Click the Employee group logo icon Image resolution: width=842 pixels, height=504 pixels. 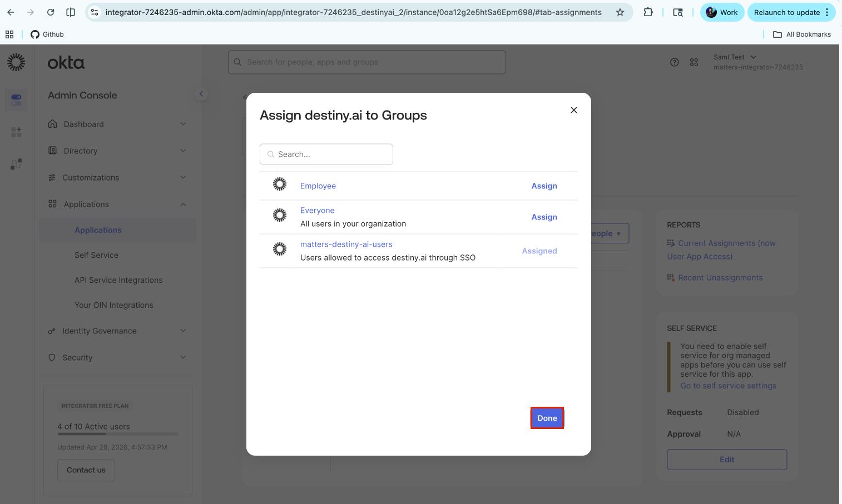click(x=280, y=184)
